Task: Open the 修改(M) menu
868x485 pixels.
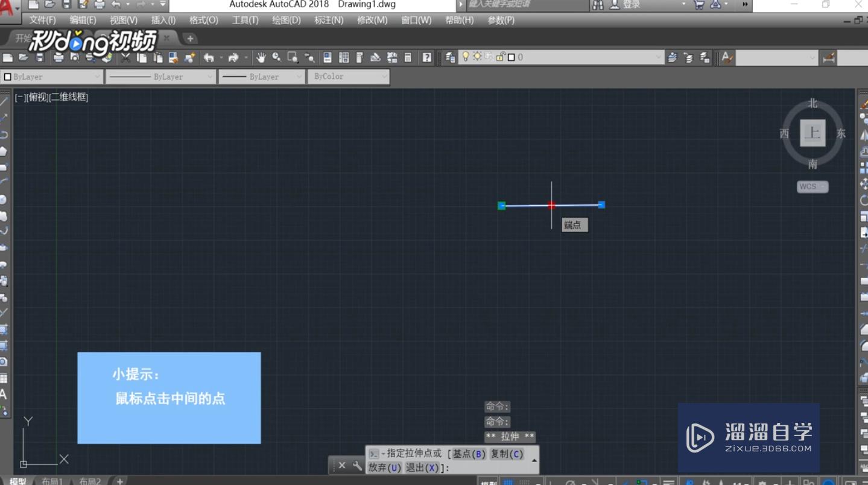Action: click(x=372, y=20)
